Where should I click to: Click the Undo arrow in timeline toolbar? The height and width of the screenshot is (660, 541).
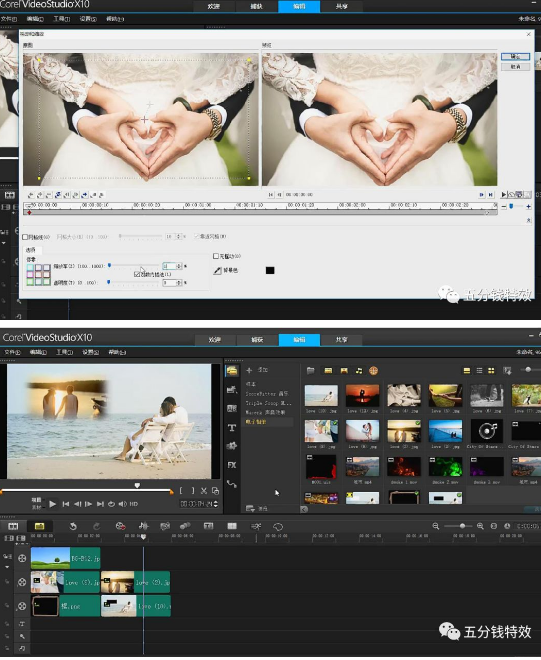click(73, 526)
